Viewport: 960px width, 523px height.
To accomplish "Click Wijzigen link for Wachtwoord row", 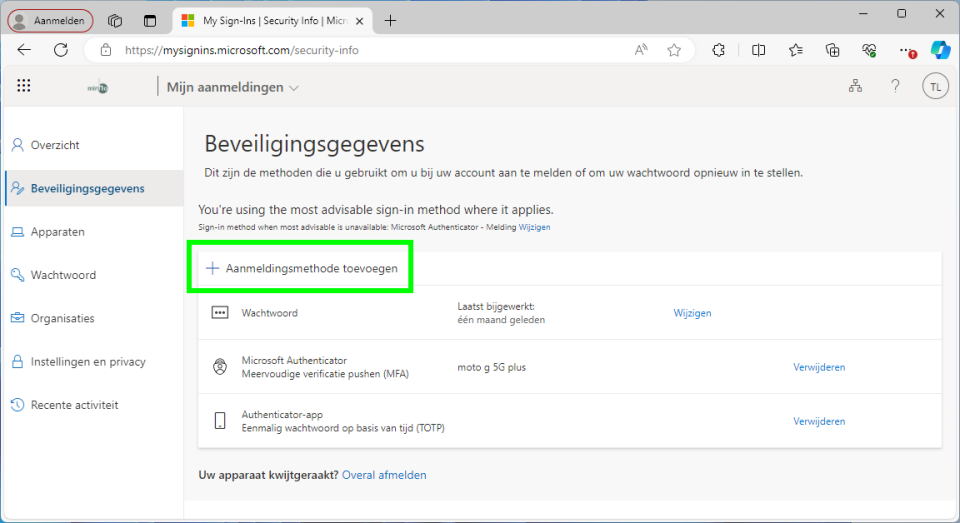I will click(692, 313).
